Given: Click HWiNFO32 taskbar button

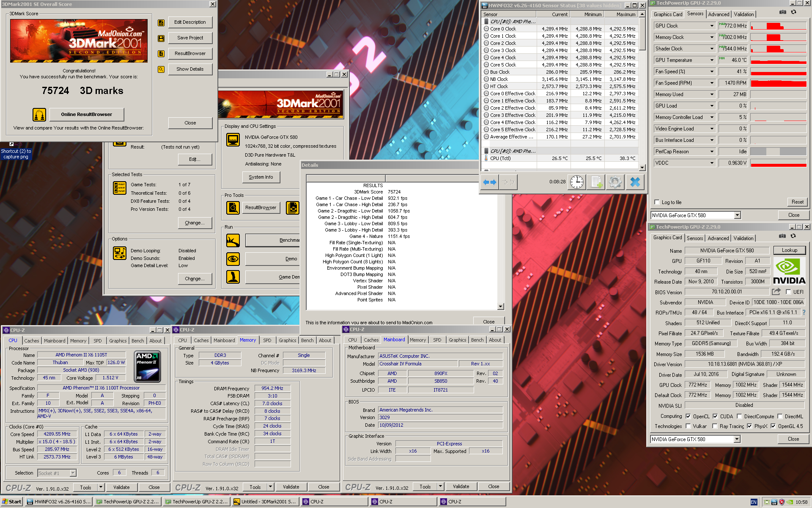Looking at the screenshot, I should click(x=58, y=502).
